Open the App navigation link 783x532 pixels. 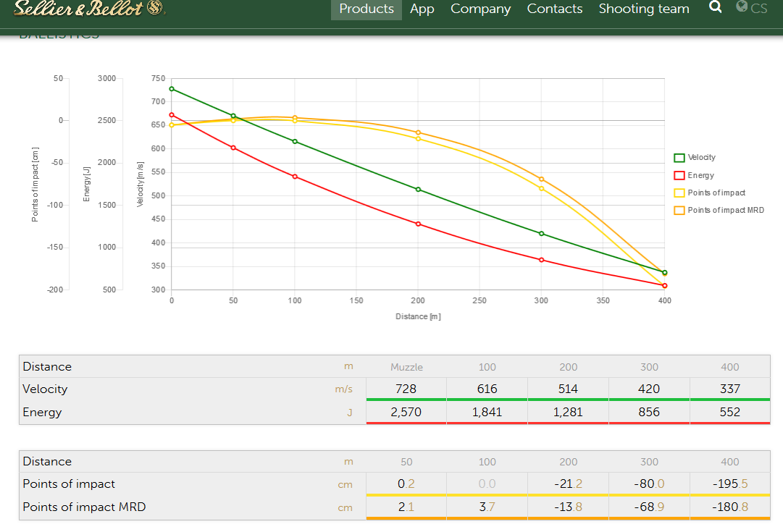[422, 9]
